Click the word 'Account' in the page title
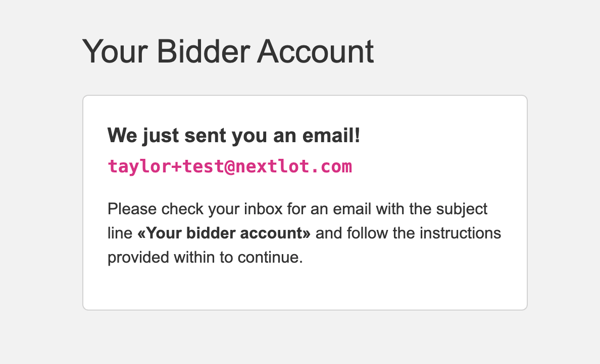This screenshot has width=600, height=364. (x=315, y=51)
